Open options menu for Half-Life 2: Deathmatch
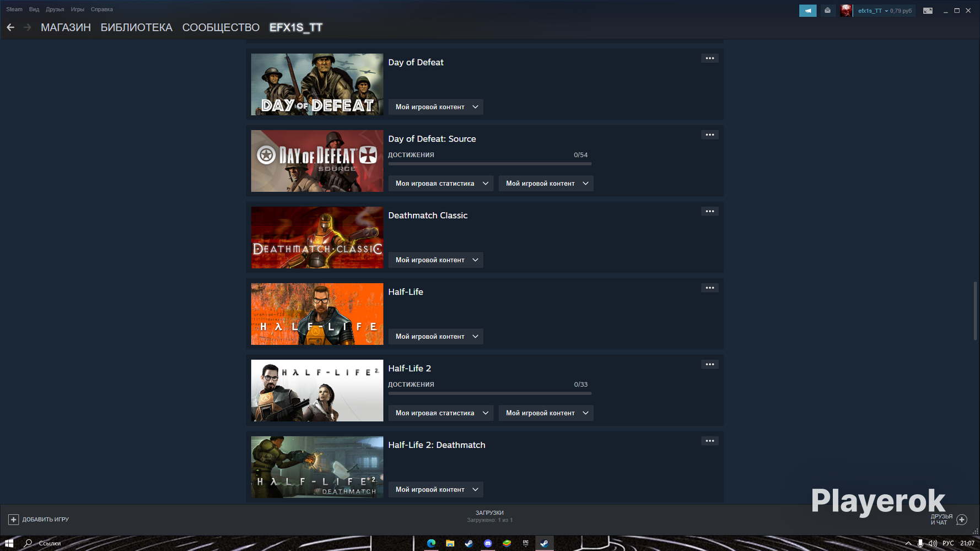This screenshot has height=551, width=980. [709, 441]
